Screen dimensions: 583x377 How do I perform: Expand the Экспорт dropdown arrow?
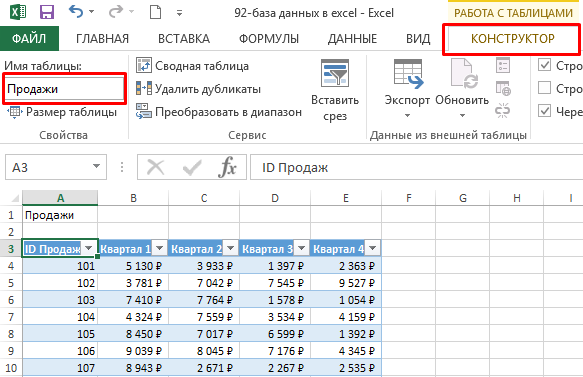(x=408, y=116)
